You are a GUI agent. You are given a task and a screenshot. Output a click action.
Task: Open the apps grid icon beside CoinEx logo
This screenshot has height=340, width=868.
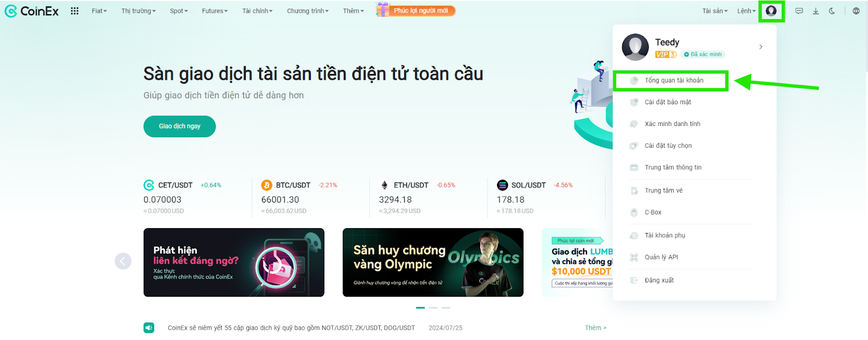(x=75, y=11)
